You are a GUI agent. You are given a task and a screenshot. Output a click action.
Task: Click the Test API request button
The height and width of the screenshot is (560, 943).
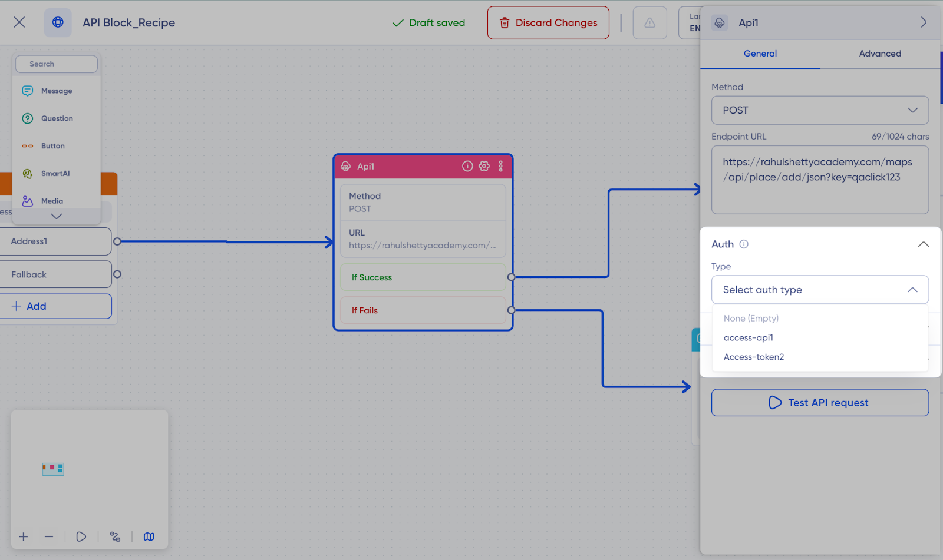(820, 403)
